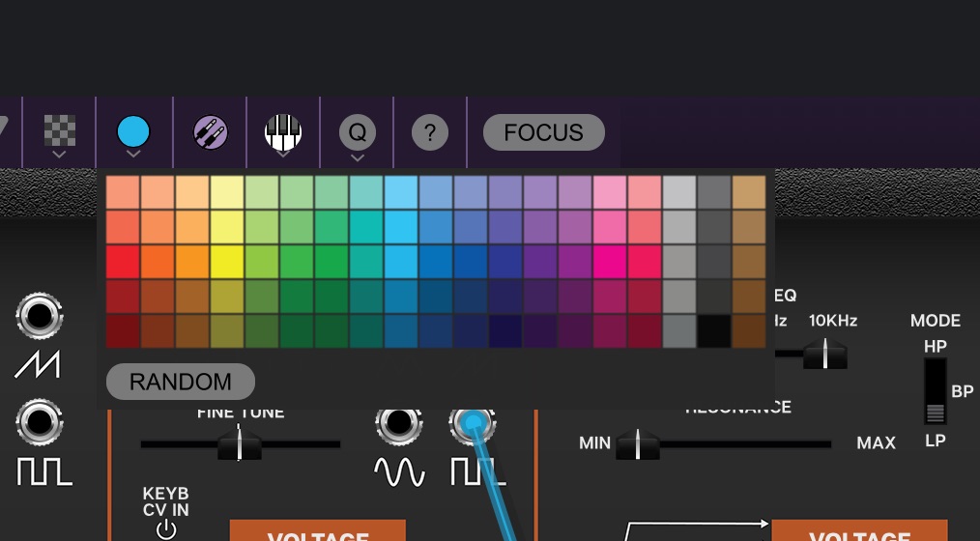Open help with the question mark icon
The width and height of the screenshot is (980, 541).
point(430,132)
